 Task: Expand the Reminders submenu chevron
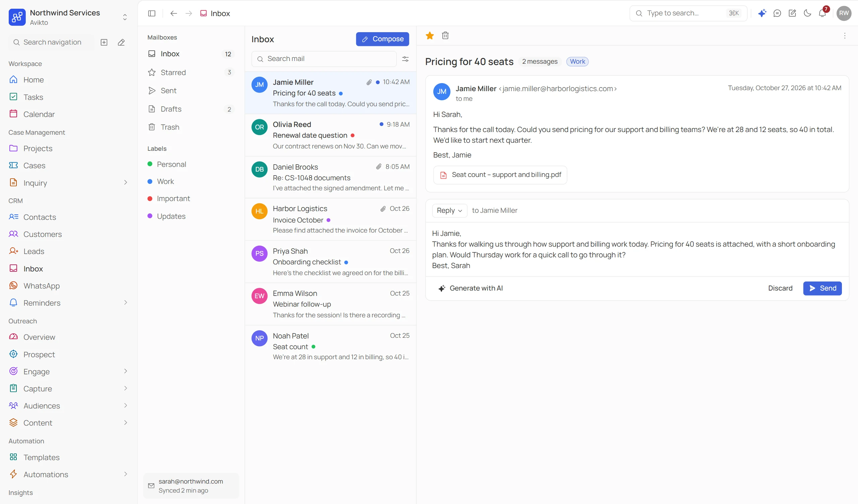126,302
